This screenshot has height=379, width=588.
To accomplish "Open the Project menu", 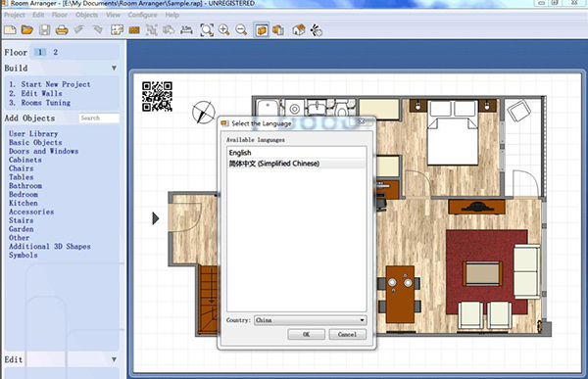I will 15,15.
